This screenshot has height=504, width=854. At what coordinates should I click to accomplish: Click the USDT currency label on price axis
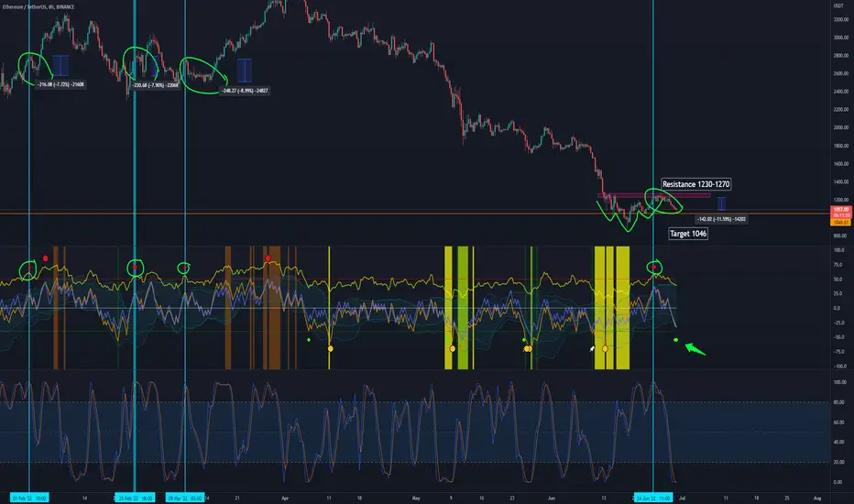(838, 5)
